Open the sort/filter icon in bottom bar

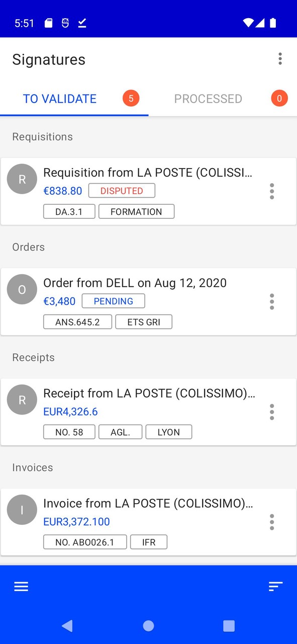(275, 586)
